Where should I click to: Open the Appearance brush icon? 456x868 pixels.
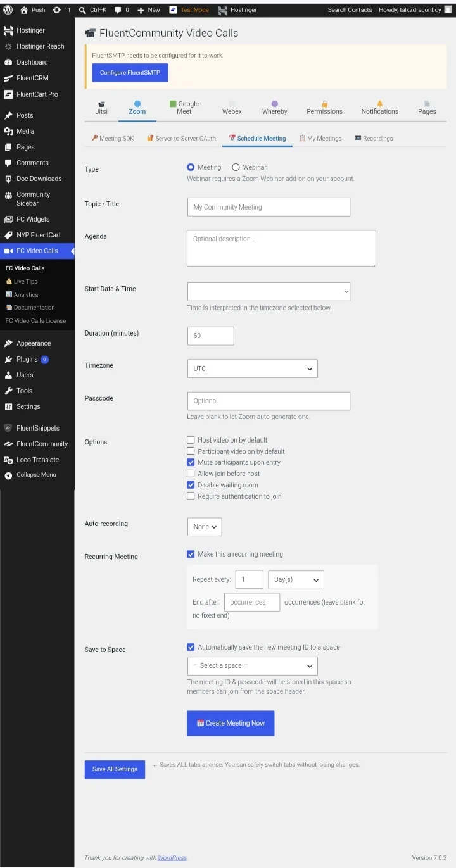pyautogui.click(x=8, y=343)
